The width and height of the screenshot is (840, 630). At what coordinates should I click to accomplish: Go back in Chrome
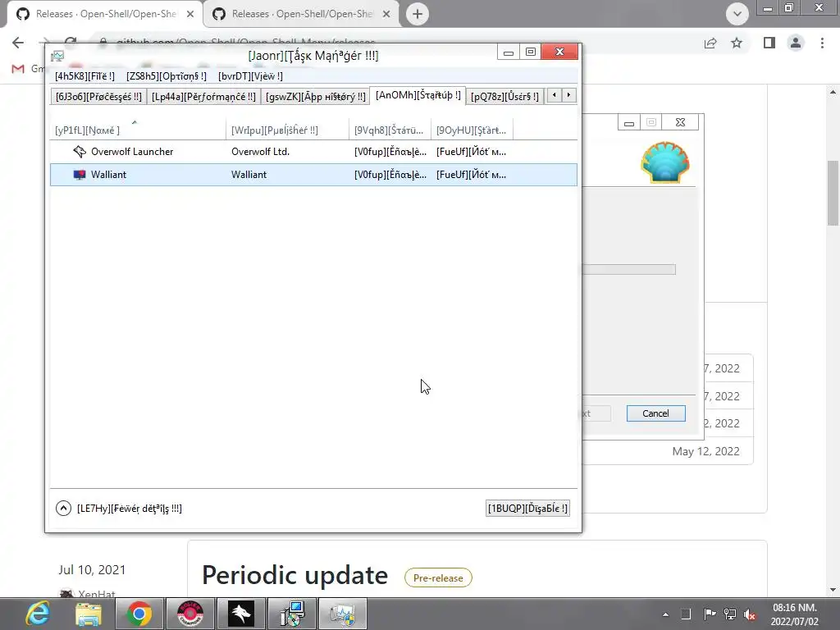coord(18,43)
